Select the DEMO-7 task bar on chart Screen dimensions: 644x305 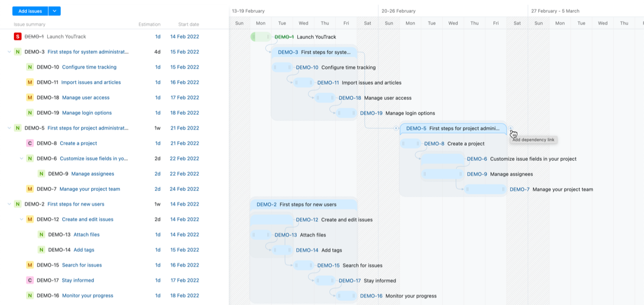click(485, 189)
